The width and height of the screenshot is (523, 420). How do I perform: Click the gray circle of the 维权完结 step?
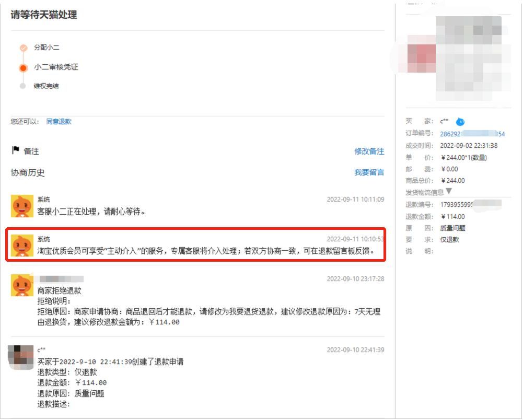click(x=22, y=86)
